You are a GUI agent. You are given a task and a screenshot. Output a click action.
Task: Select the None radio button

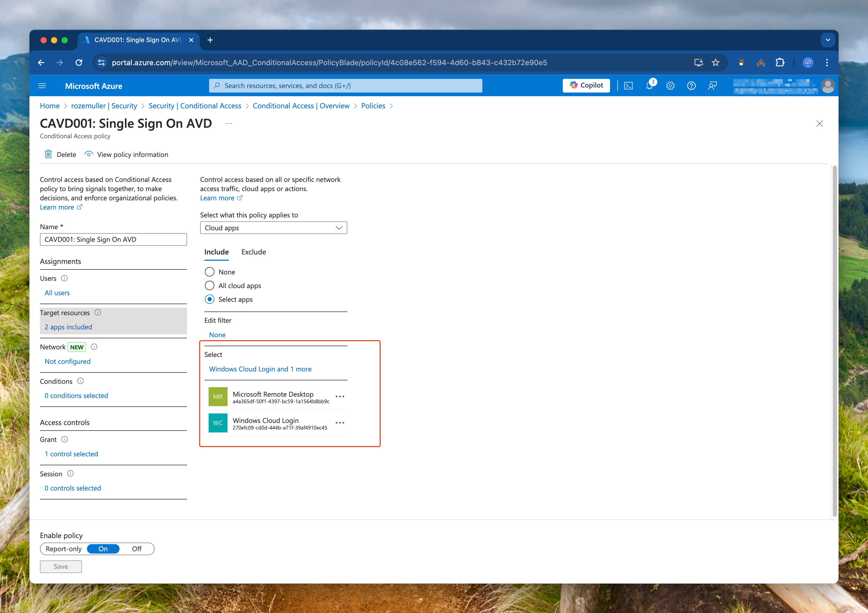(x=209, y=272)
